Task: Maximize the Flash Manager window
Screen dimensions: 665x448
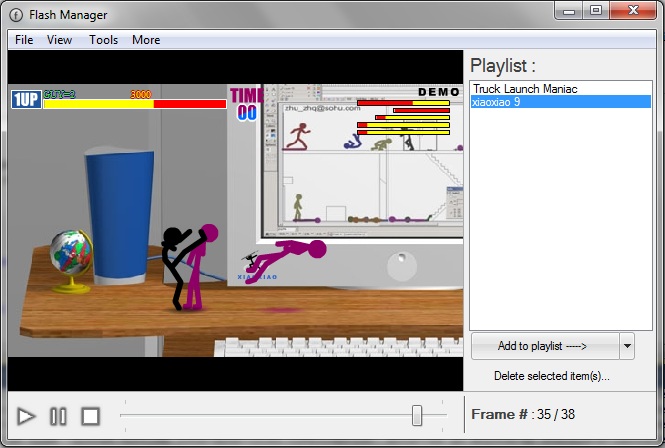Action: pos(596,11)
